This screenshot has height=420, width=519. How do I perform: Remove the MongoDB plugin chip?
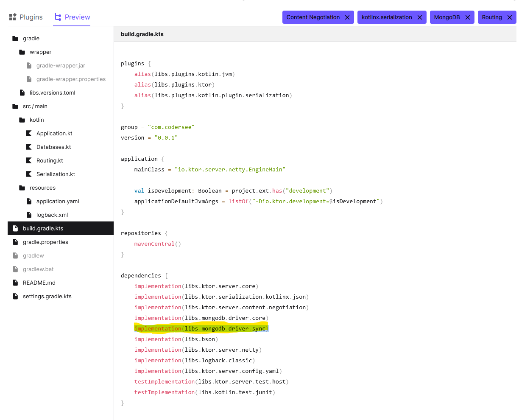pyautogui.click(x=467, y=17)
